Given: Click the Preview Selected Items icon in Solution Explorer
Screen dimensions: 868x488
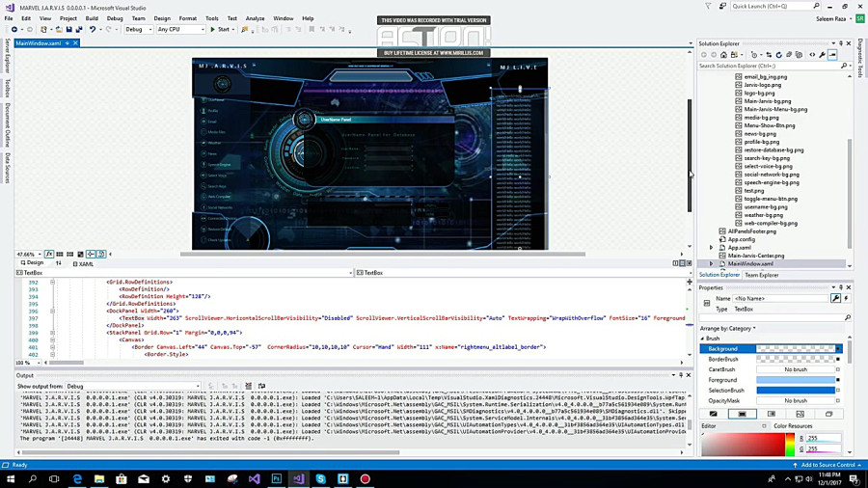Looking at the screenshot, I should click(x=832, y=55).
